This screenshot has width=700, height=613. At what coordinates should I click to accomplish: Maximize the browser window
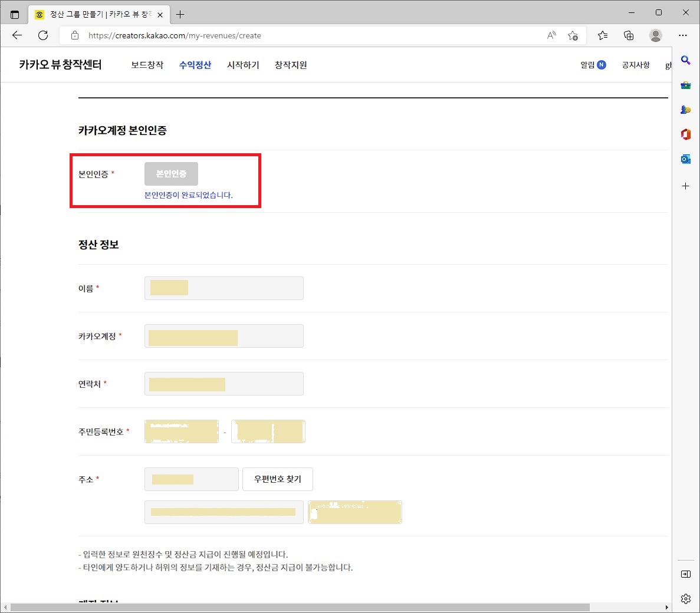[659, 13]
